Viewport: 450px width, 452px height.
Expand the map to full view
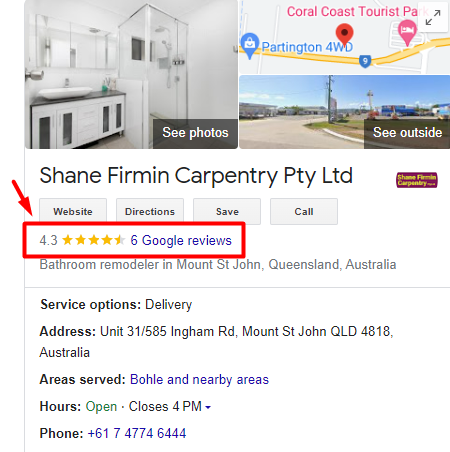[433, 17]
